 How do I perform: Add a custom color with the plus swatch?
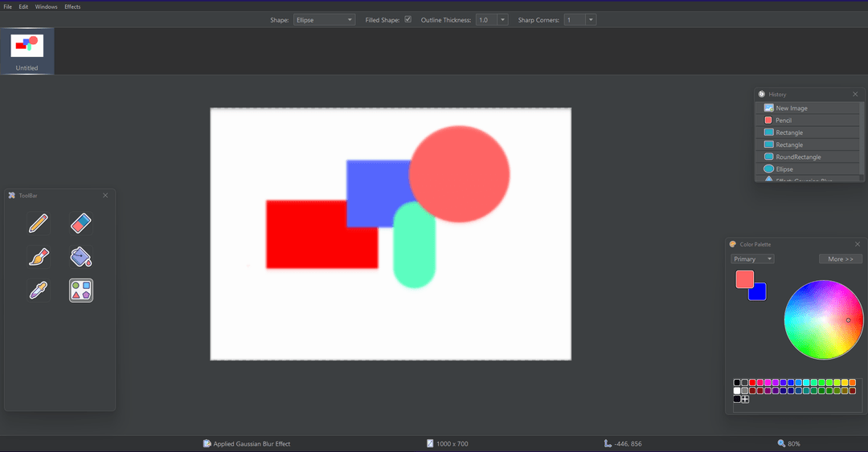coord(745,399)
